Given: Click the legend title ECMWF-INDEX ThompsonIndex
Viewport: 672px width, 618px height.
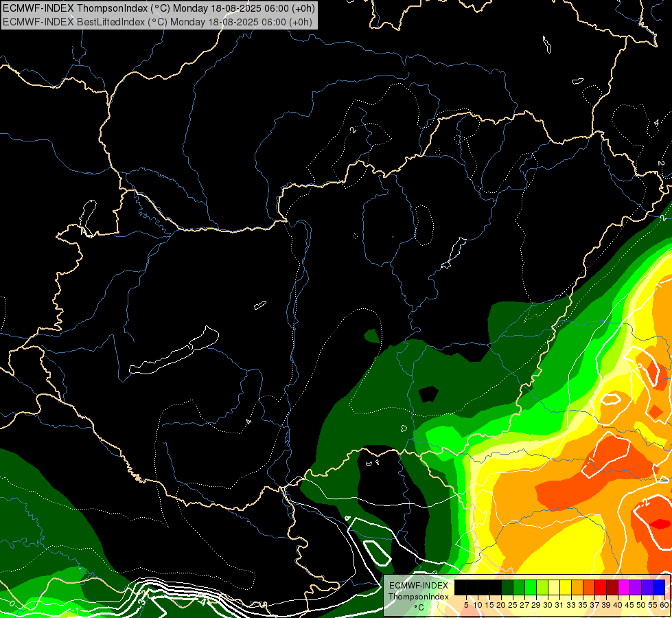Looking at the screenshot, I should tap(419, 591).
